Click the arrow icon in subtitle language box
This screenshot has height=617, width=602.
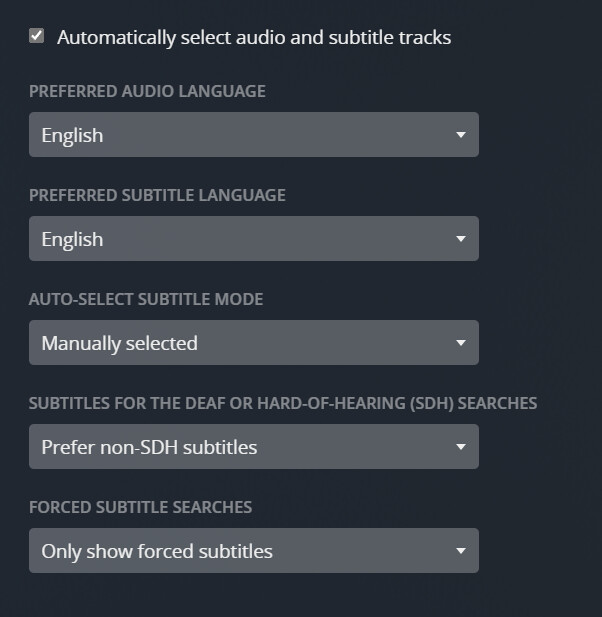(460, 239)
